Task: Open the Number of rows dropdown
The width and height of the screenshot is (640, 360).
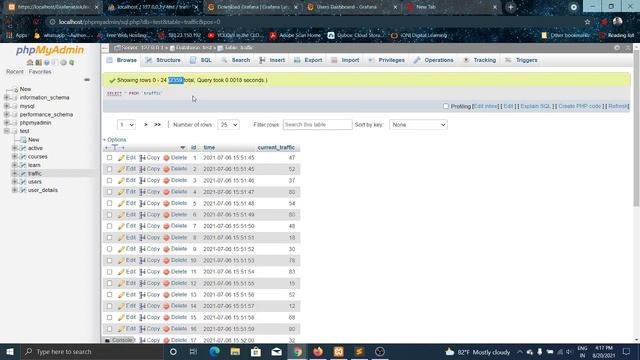Action: 228,124
